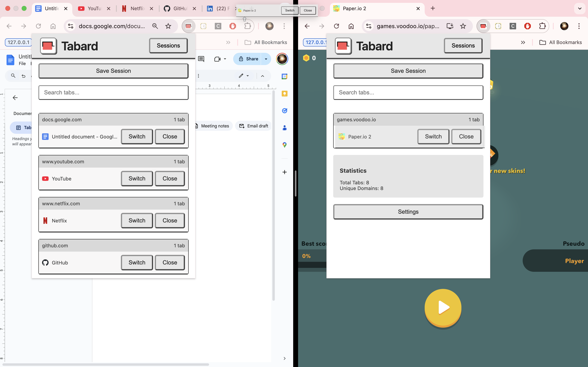Open Google Maps side panel icon
The image size is (588, 367).
tap(285, 145)
